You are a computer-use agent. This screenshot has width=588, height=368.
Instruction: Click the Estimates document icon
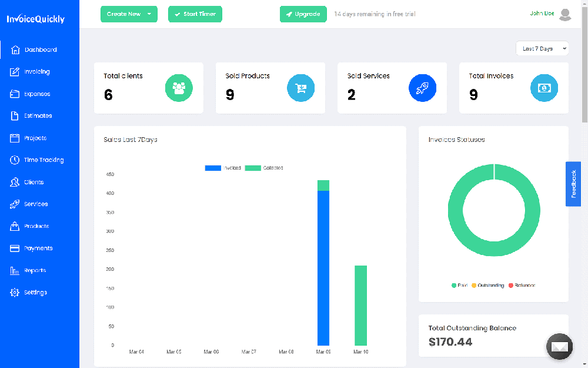(x=15, y=115)
